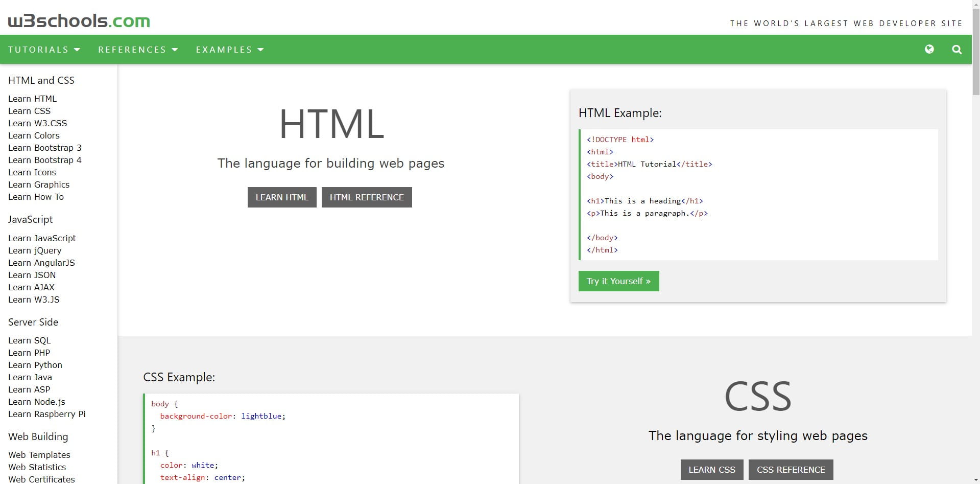
Task: Open Learn Python sidebar link
Action: 35,365
